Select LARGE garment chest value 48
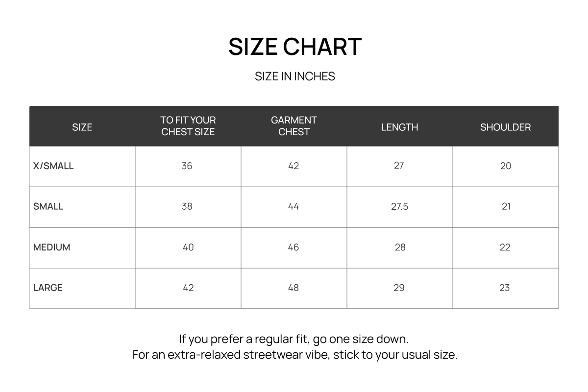The height and width of the screenshot is (392, 588). 293,288
